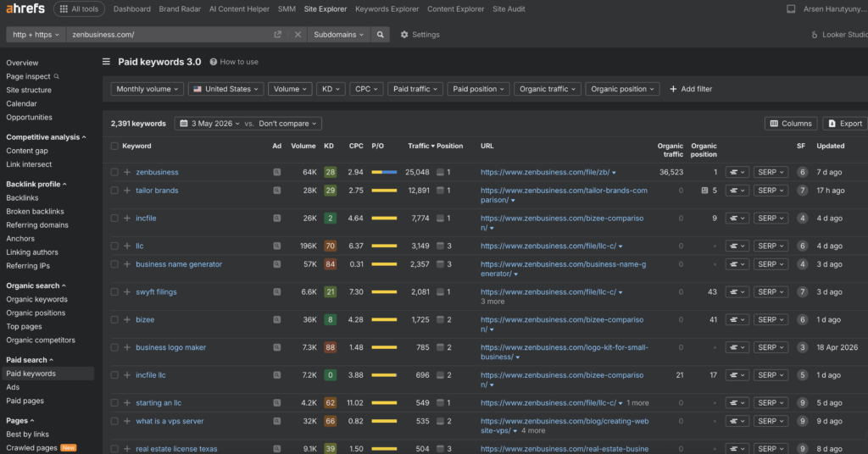Image resolution: width=868 pixels, height=454 pixels.
Task: Open Referring domains in sidebar
Action: click(x=37, y=225)
